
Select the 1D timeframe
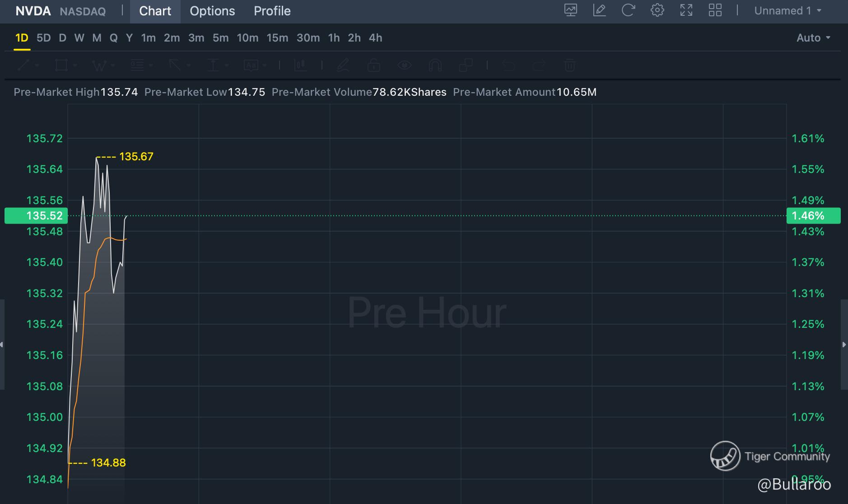(x=22, y=38)
